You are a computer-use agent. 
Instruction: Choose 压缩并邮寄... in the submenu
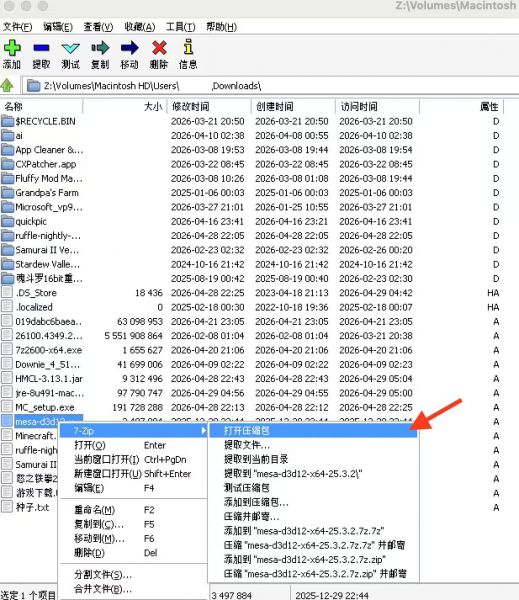pyautogui.click(x=313, y=516)
